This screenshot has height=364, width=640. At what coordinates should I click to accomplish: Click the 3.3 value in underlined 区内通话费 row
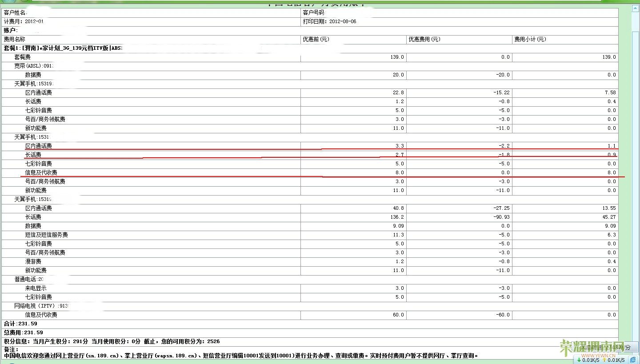pyautogui.click(x=400, y=146)
